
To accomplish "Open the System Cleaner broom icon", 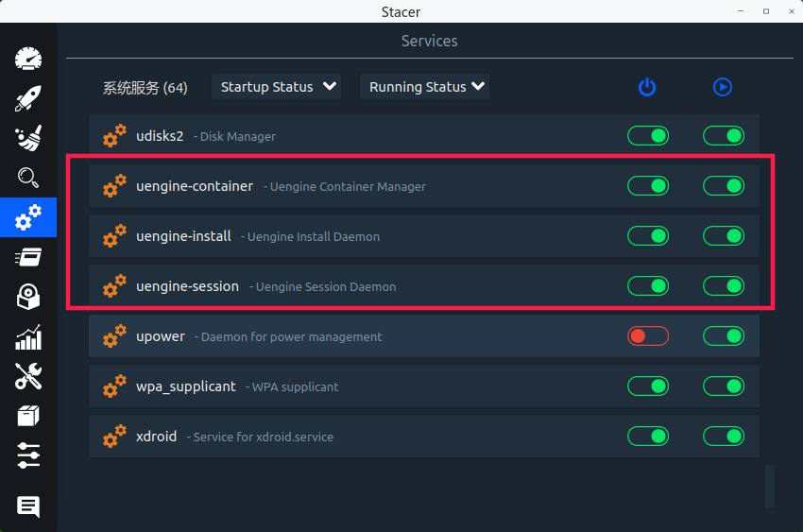I will [x=28, y=138].
